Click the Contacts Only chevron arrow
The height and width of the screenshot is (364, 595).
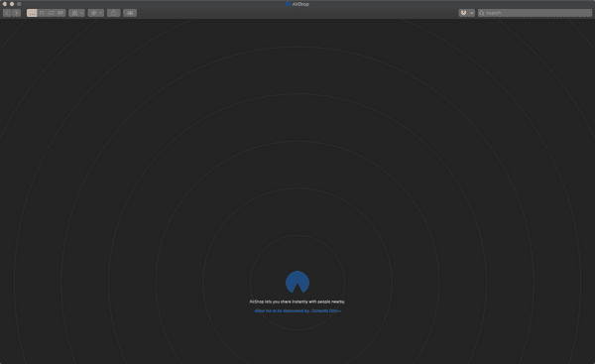coord(339,311)
